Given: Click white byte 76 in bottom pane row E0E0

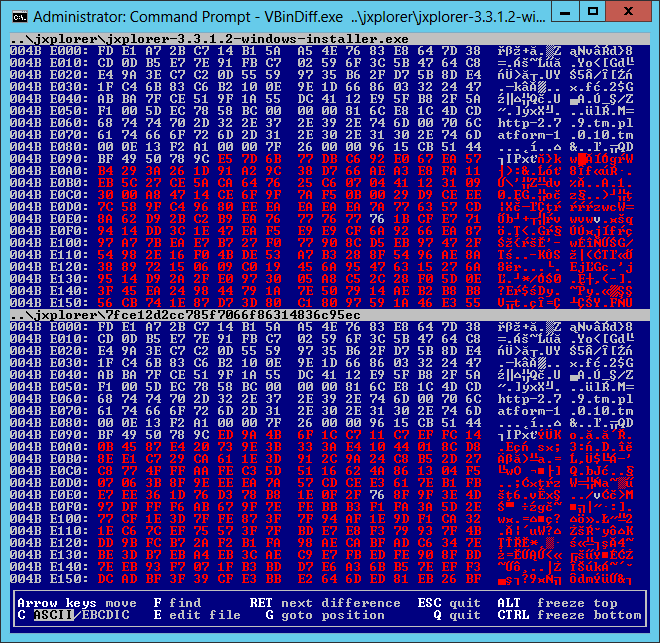Looking at the screenshot, I should [x=377, y=495].
